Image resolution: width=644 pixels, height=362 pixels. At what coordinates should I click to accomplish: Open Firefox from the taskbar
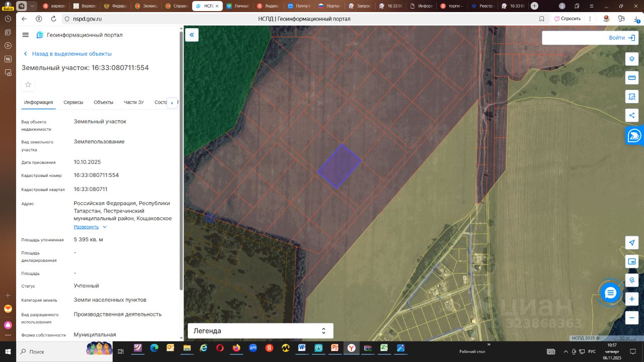[236, 348]
